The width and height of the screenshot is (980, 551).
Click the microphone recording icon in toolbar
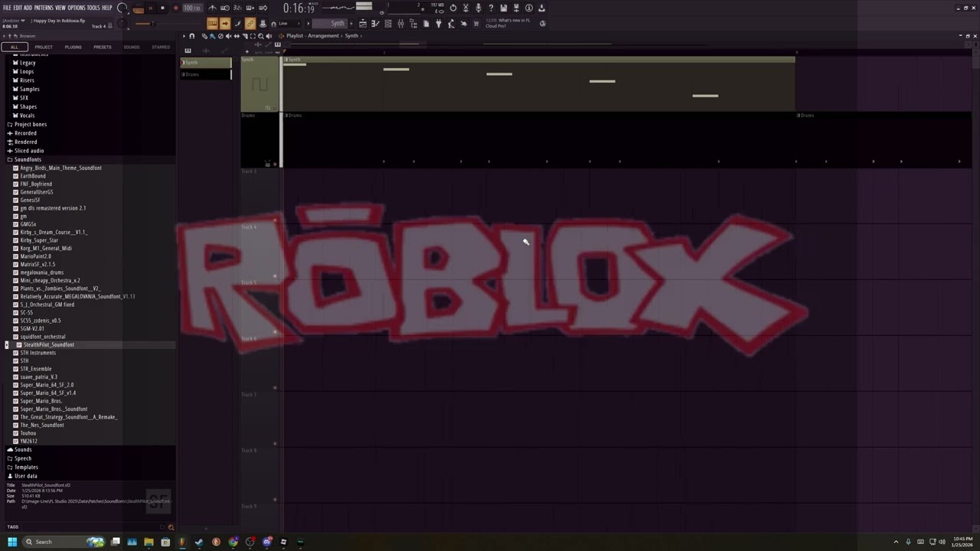478,8
